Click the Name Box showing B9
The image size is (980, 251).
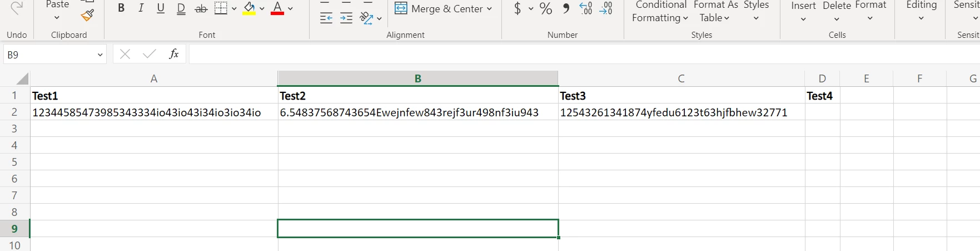48,55
